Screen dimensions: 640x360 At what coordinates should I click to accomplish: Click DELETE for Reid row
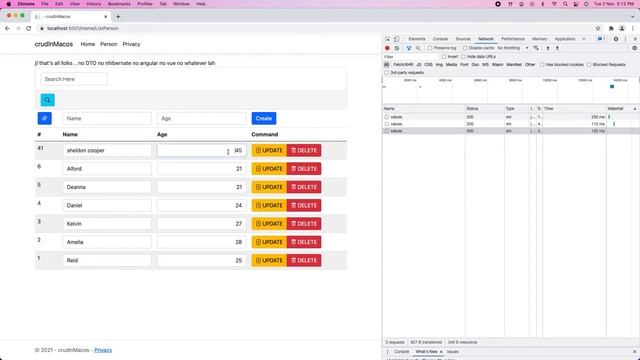click(x=304, y=260)
